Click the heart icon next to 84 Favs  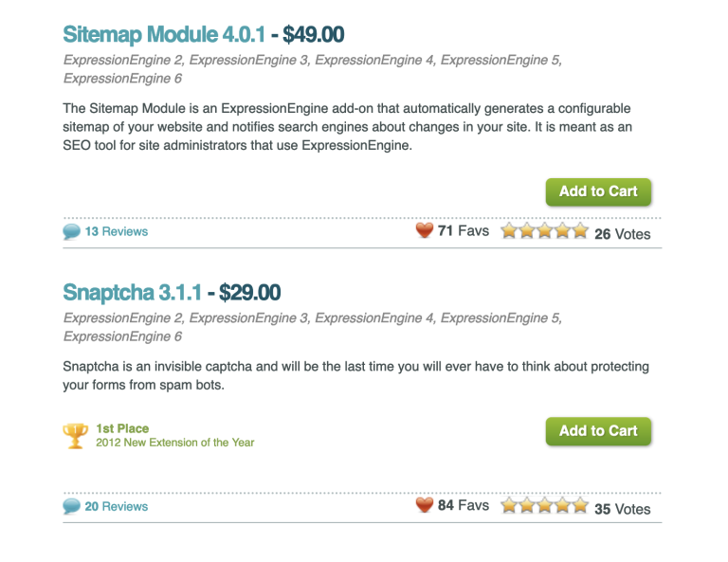click(x=425, y=505)
